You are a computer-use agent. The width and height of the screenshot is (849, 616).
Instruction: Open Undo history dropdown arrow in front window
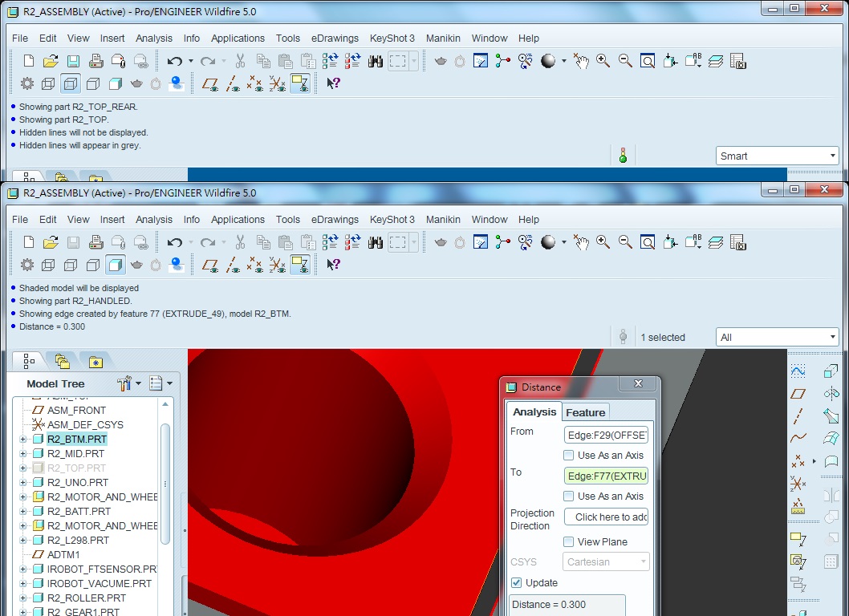point(191,242)
